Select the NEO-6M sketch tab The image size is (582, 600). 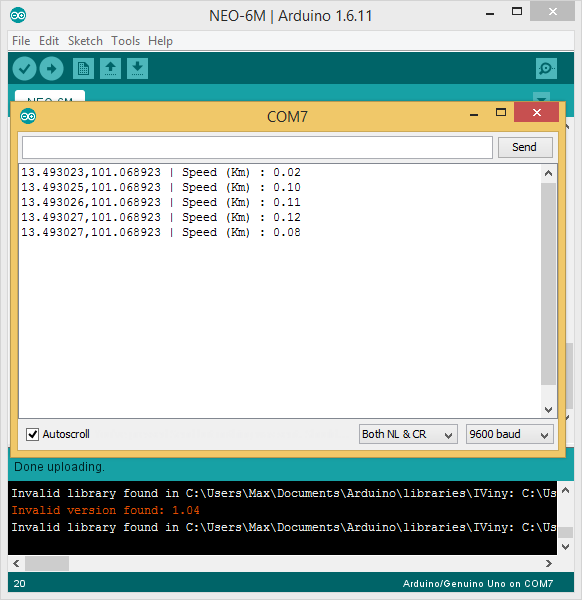[x=50, y=96]
